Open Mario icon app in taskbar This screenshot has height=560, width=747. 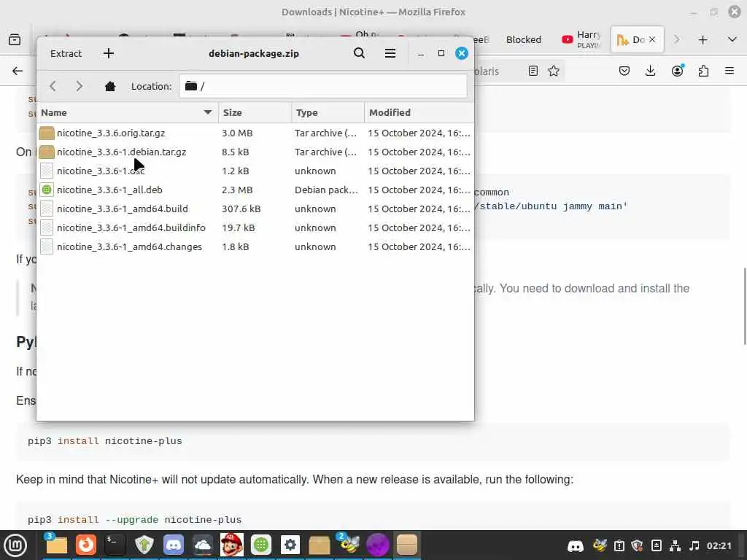231,545
